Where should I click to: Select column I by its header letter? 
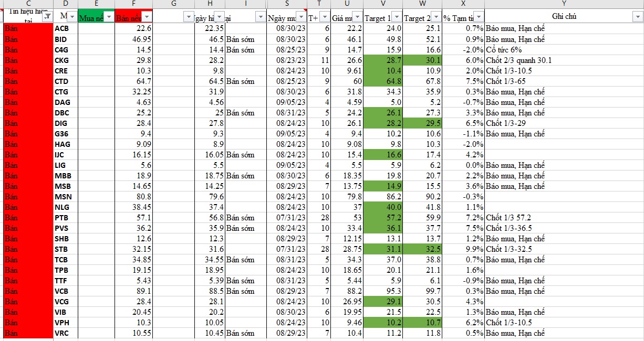(246, 4)
